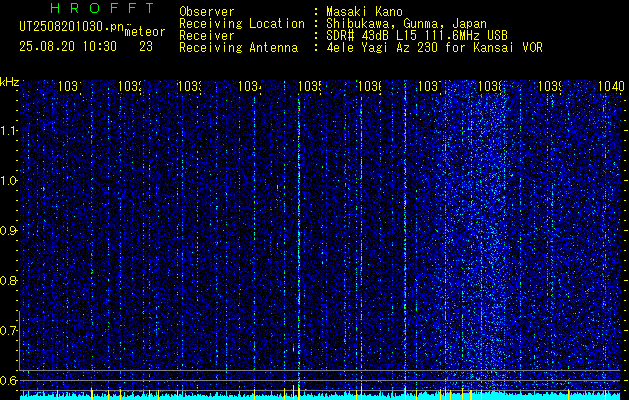Select the location "Shibukawa, Gunma, Japan"
This screenshot has height=400, width=629.
point(406,24)
